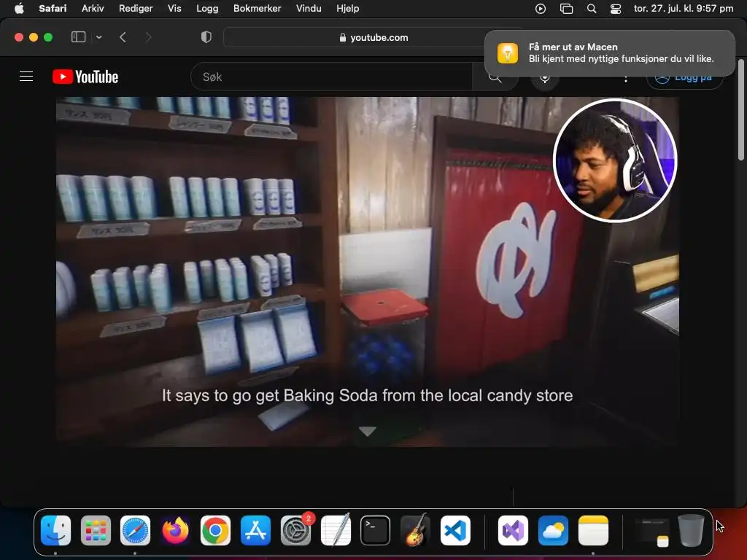Viewport: 747px width, 560px height.
Task: Open Stage Manager windows menu bar icon
Action: click(x=566, y=9)
